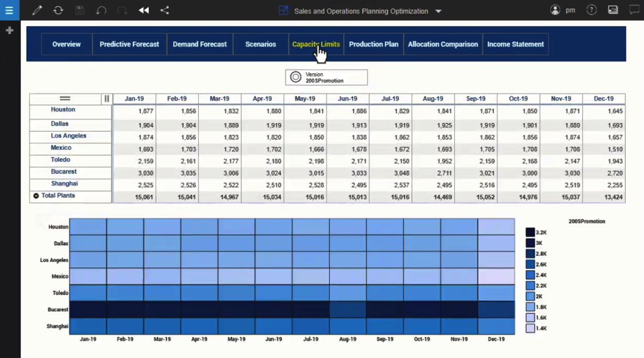Screen dimensions: 644x358
Task: Click the row dimension handle above Houston
Action: pos(65,99)
